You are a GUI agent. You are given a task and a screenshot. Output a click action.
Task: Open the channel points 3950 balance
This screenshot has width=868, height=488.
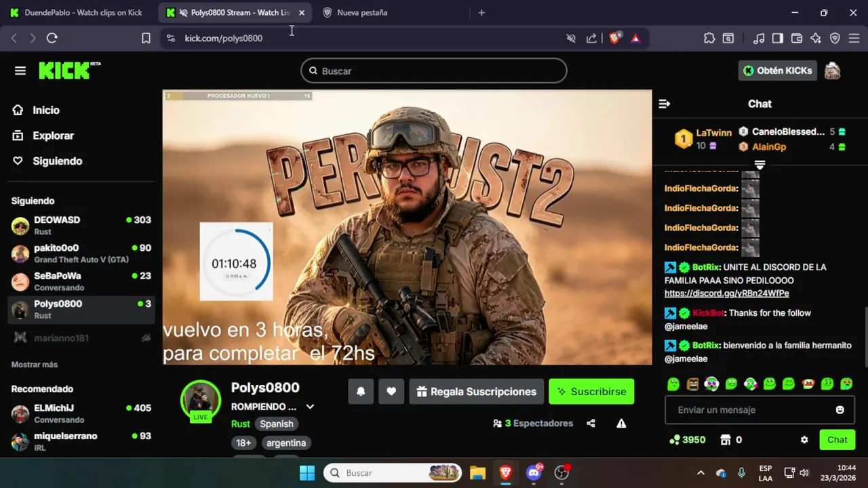pos(688,440)
